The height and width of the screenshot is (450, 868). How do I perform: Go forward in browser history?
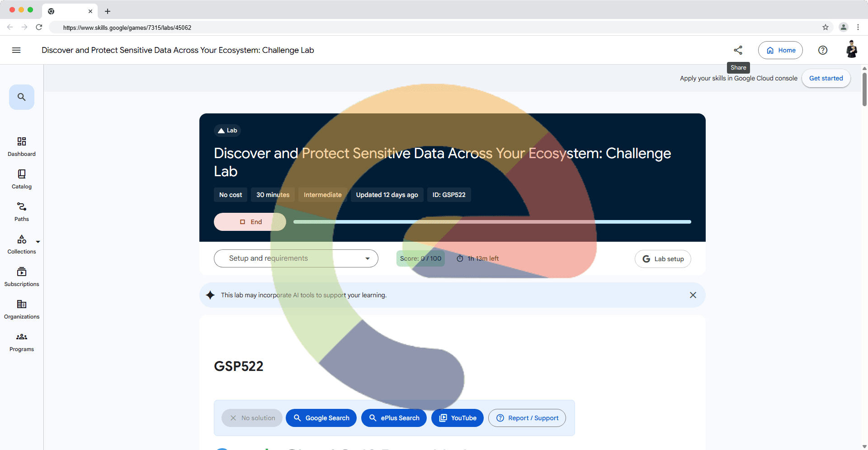click(x=24, y=27)
